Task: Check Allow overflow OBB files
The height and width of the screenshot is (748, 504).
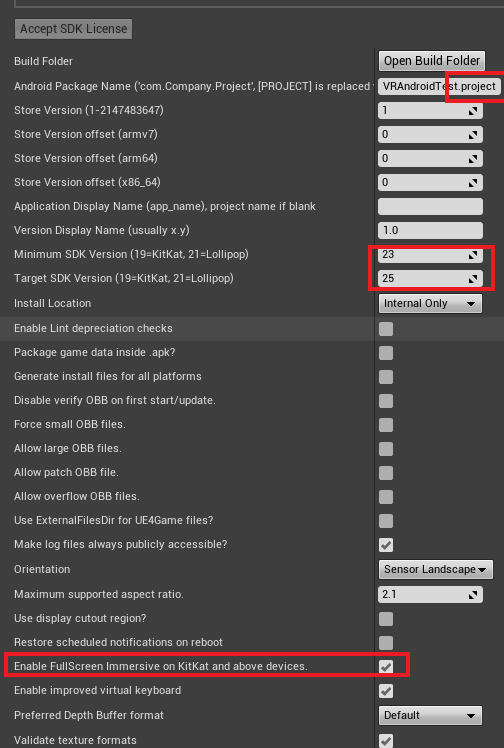Action: coord(386,497)
